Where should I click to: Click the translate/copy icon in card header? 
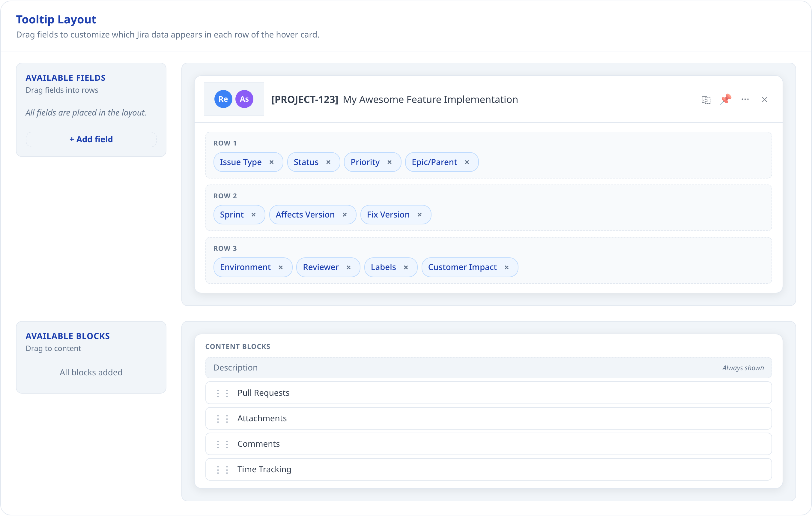[706, 100]
